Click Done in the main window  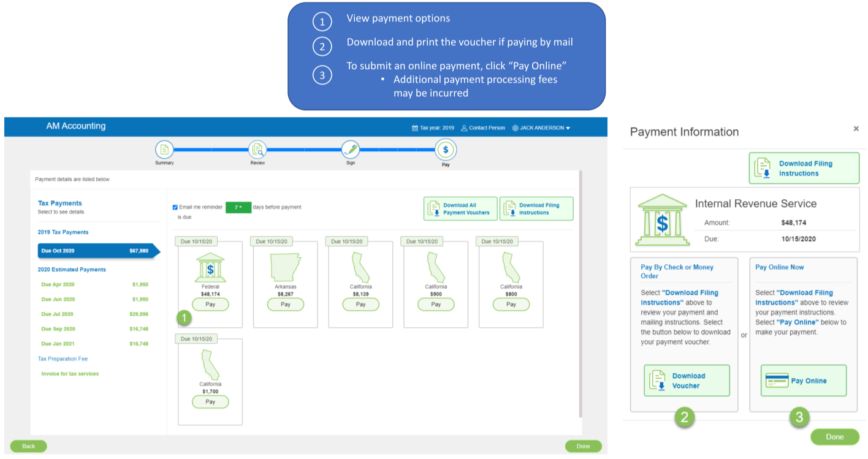(583, 446)
